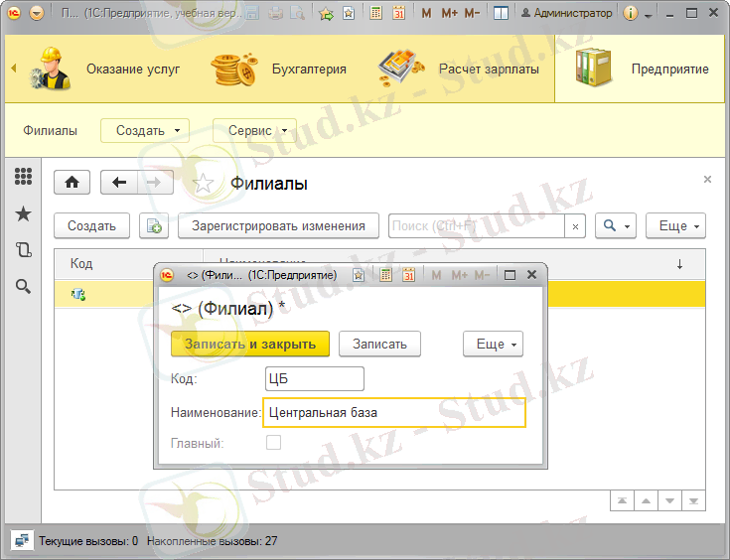Clear the search field with x button
730x560 pixels.
coord(575,226)
